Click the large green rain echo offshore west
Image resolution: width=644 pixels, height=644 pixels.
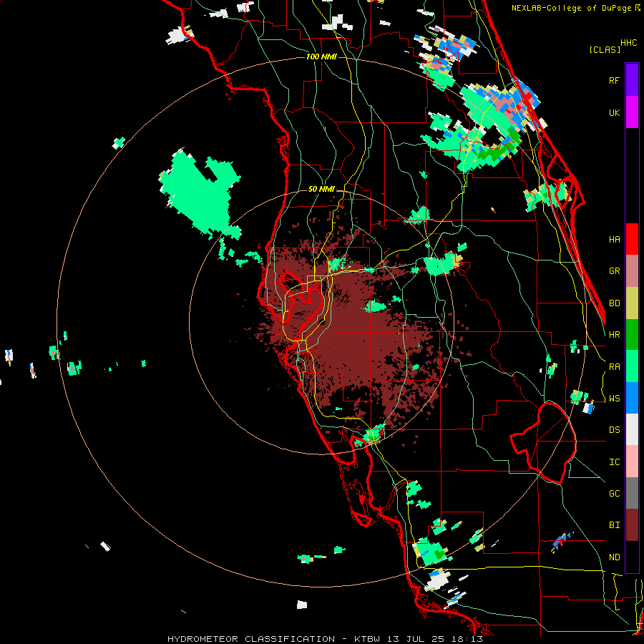point(200,193)
